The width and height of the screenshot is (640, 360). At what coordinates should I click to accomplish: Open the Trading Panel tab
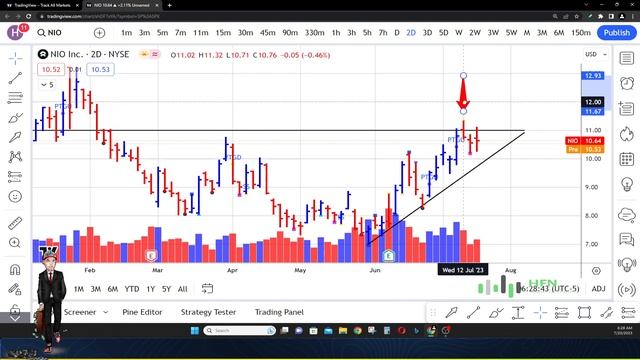pyautogui.click(x=279, y=312)
